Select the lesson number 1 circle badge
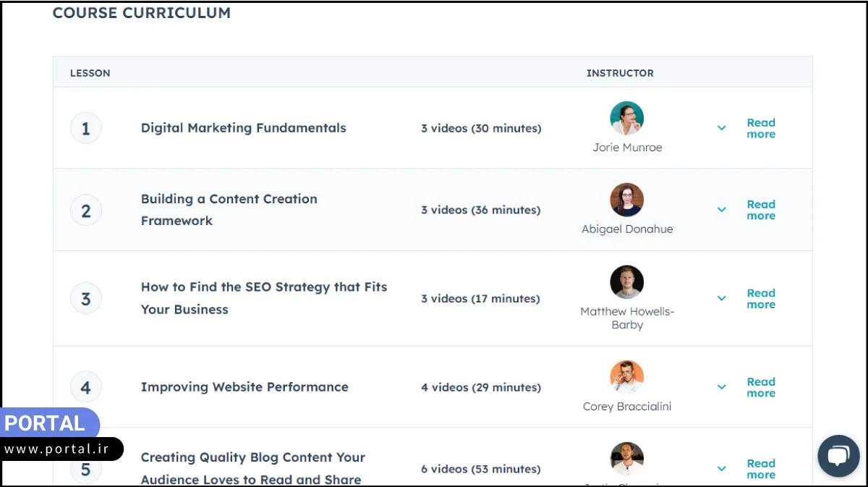 tap(85, 127)
